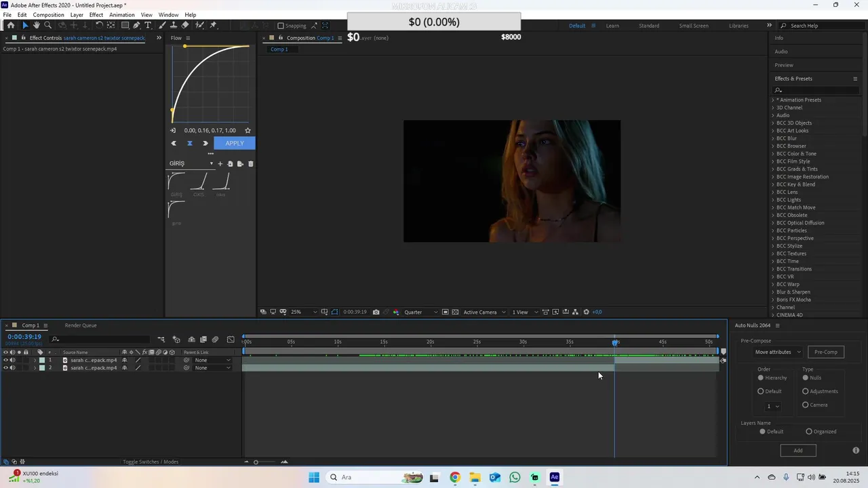Expand BCC Color & Tone effects category
868x488 pixels.
coord(772,154)
